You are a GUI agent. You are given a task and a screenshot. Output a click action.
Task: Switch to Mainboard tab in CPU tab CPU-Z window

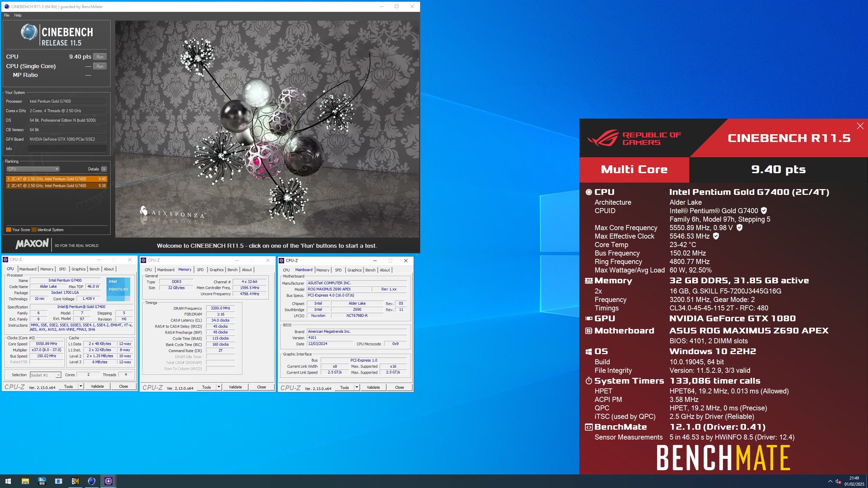pos(28,269)
